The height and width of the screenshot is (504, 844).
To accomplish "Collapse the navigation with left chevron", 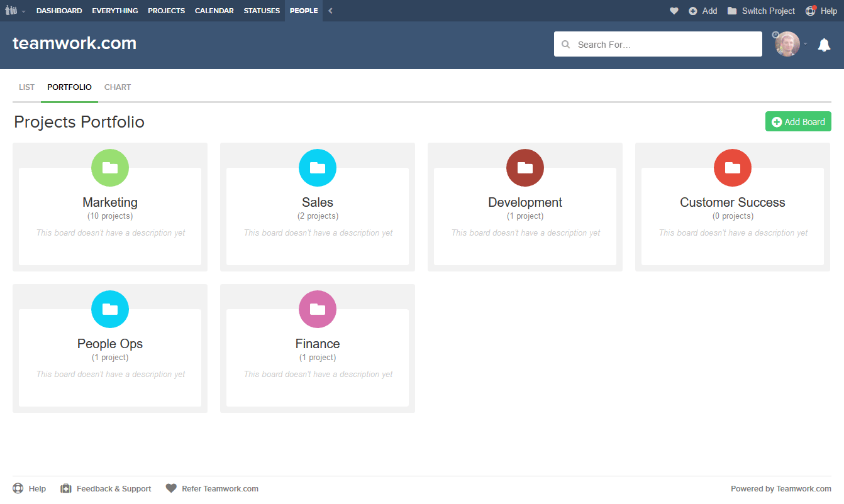I will 331,11.
